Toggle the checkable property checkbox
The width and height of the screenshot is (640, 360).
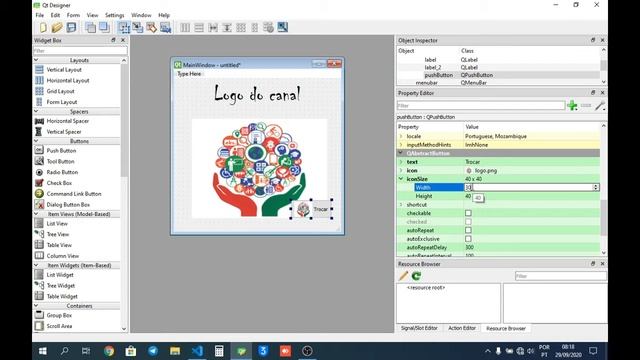(468, 213)
